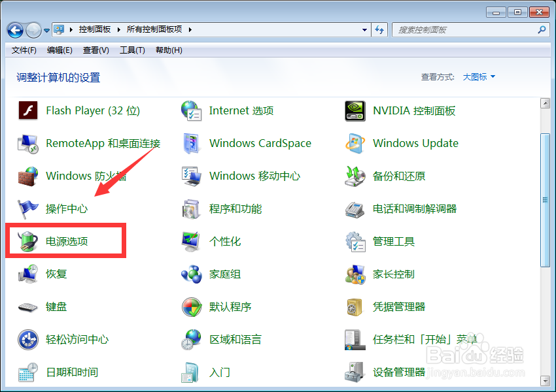Open the 键盘 text link
The height and width of the screenshot is (392, 556).
[56, 306]
